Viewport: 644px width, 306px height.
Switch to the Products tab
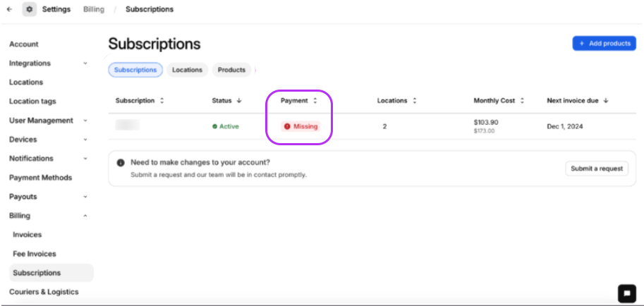[x=231, y=70]
